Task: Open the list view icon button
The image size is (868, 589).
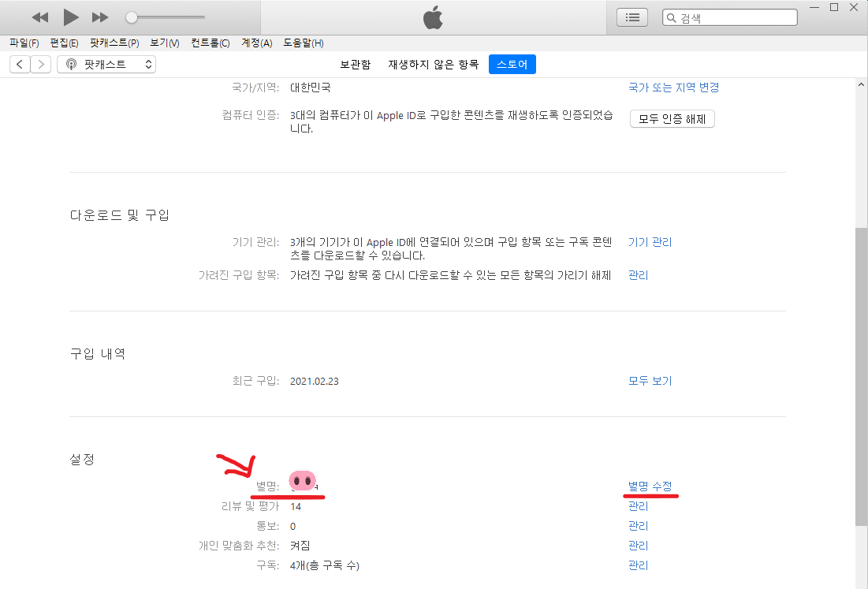Action: [632, 17]
